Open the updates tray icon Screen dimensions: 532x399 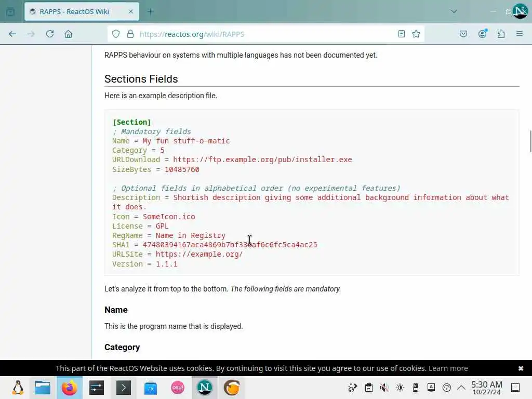tap(447, 388)
